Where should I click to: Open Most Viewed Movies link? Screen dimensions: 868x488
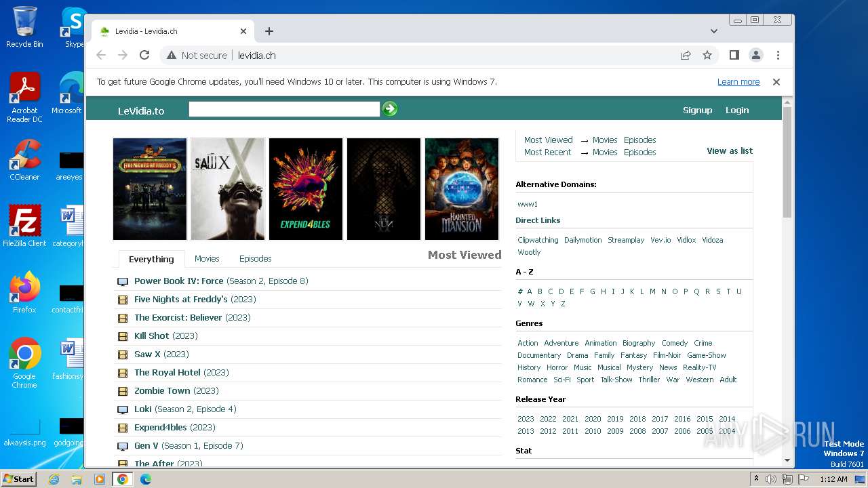point(605,140)
